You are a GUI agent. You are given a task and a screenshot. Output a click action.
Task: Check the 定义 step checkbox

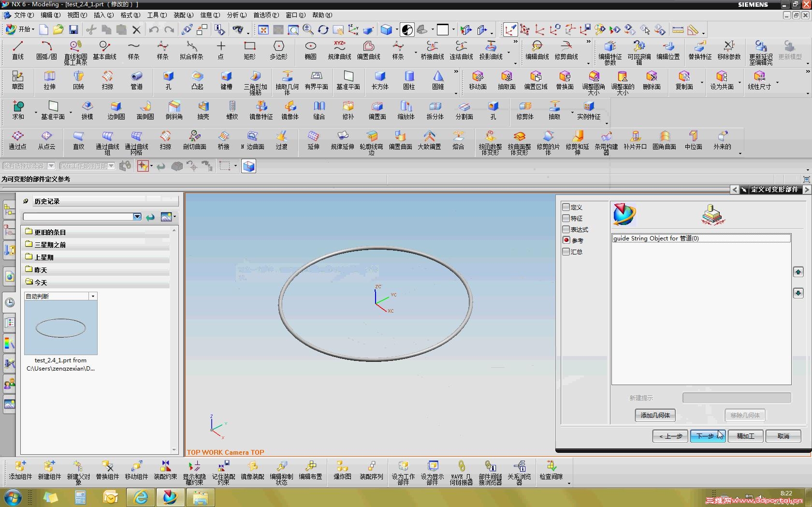(x=566, y=207)
